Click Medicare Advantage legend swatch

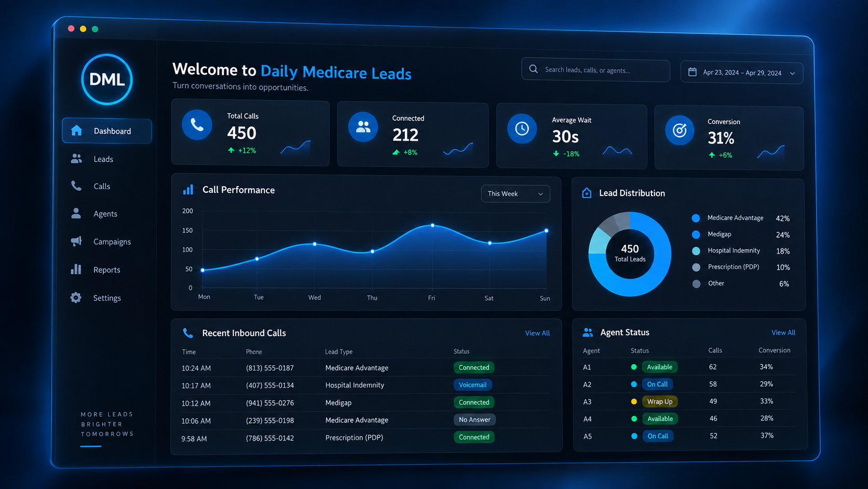point(696,218)
